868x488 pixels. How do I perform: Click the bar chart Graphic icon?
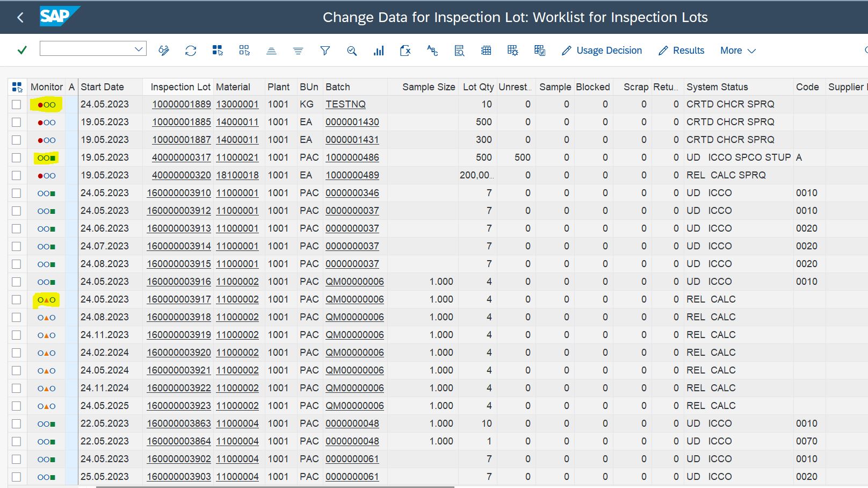point(379,51)
